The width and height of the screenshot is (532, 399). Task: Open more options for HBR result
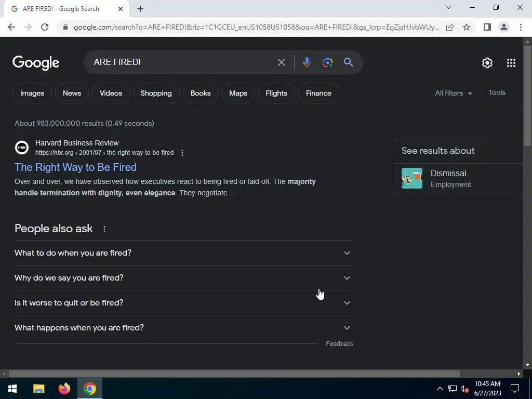[x=182, y=153]
